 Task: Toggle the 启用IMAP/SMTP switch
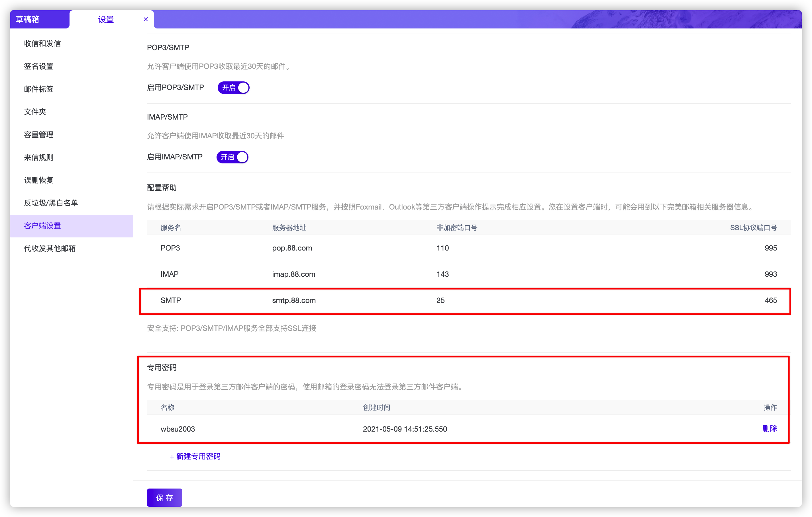[232, 157]
